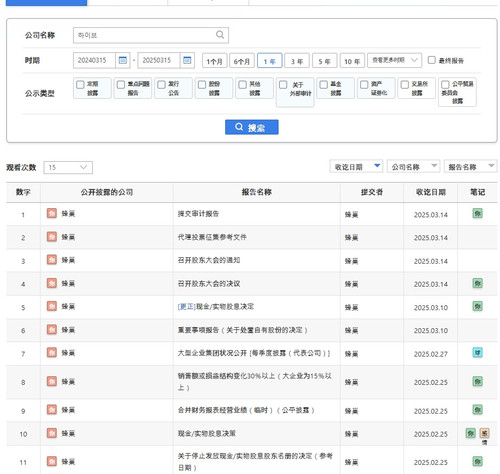Click the red company icon in row 2
The height and width of the screenshot is (474, 500).
52,237
